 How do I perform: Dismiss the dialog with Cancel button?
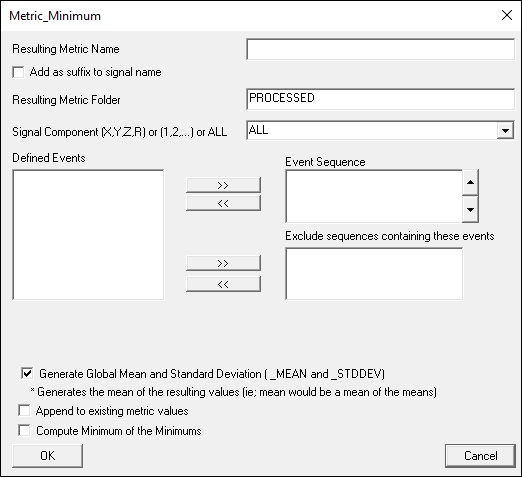pyautogui.click(x=480, y=456)
